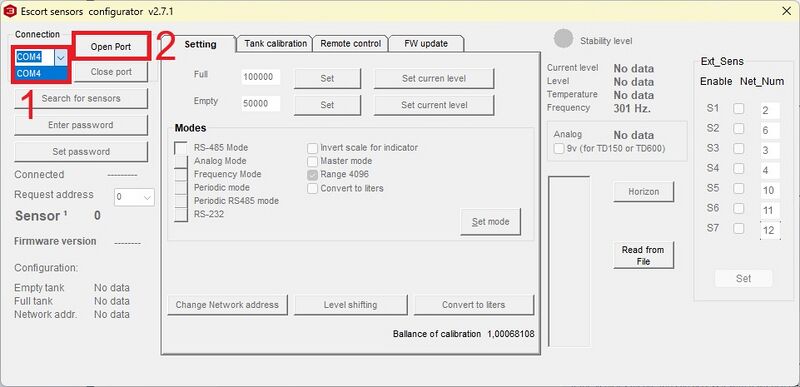Enable Master mode checkbox
The width and height of the screenshot is (800, 387).
(x=313, y=161)
